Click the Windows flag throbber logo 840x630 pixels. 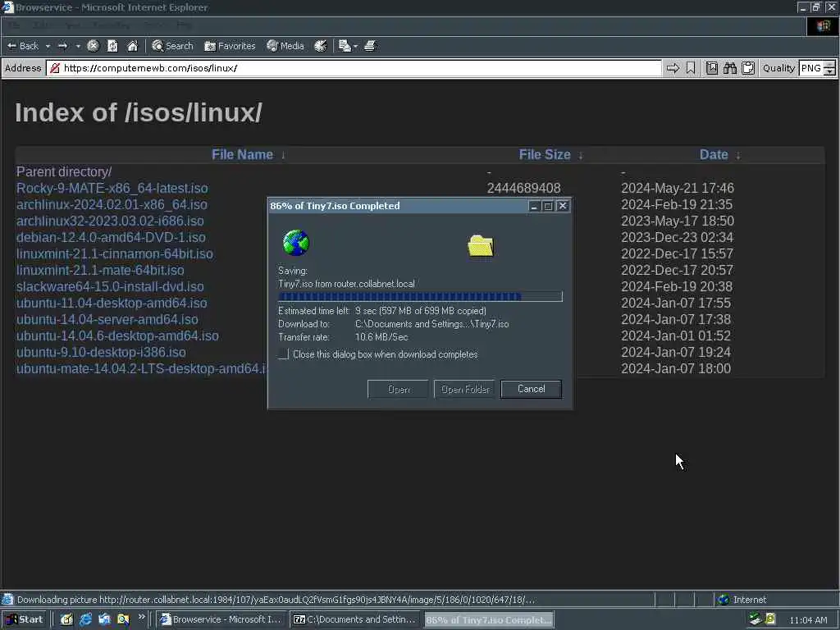823,25
